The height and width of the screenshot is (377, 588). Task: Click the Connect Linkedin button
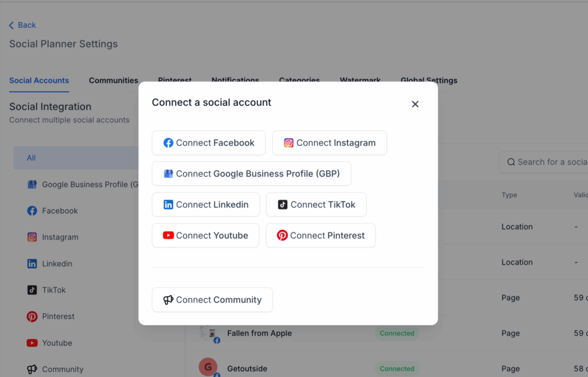click(206, 204)
